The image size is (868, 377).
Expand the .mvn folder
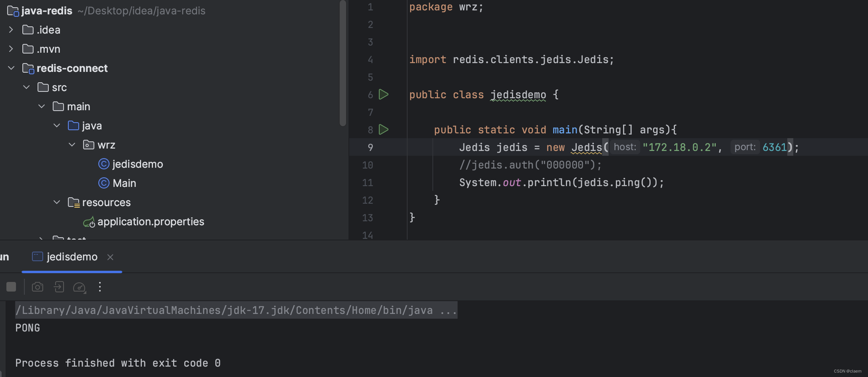[11, 49]
